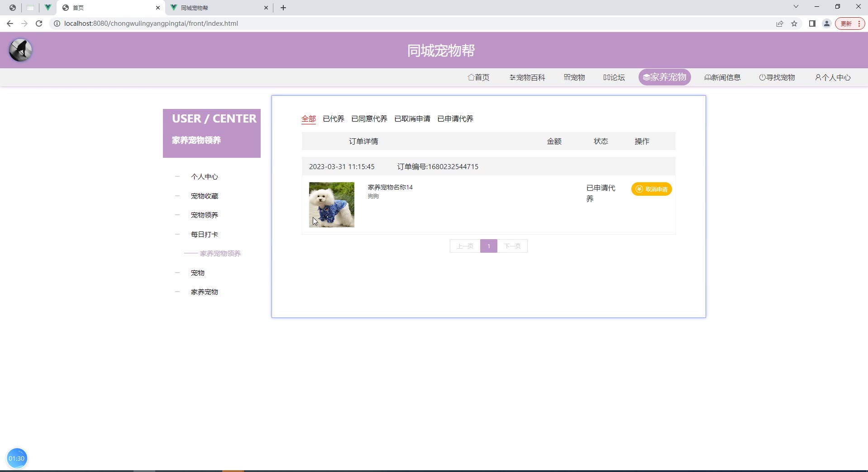868x472 pixels.
Task: Open the browser share page icon
Action: pyautogui.click(x=780, y=24)
